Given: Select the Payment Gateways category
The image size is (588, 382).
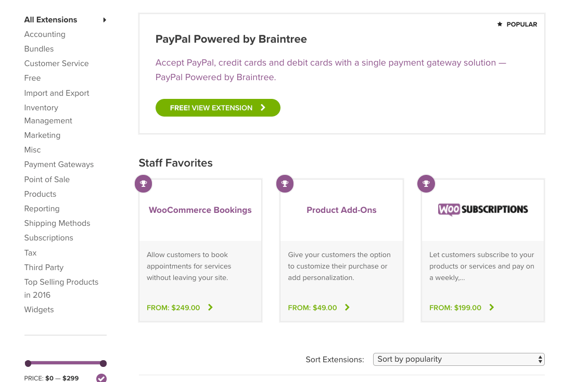Looking at the screenshot, I should 59,164.
